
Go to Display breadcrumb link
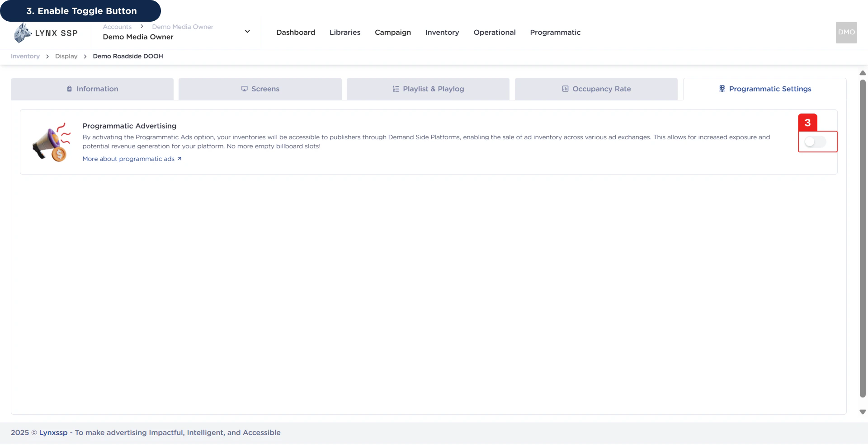pos(66,57)
